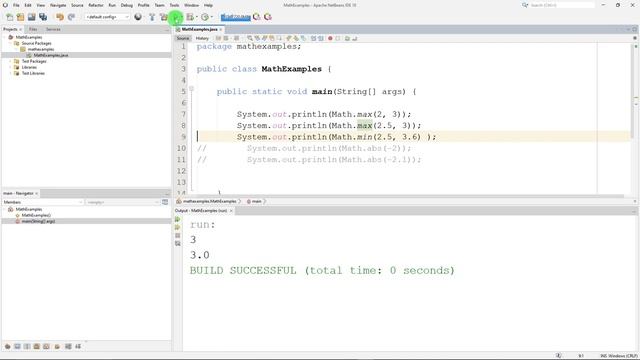
Task: Open the Refactor menu
Action: tap(96, 5)
